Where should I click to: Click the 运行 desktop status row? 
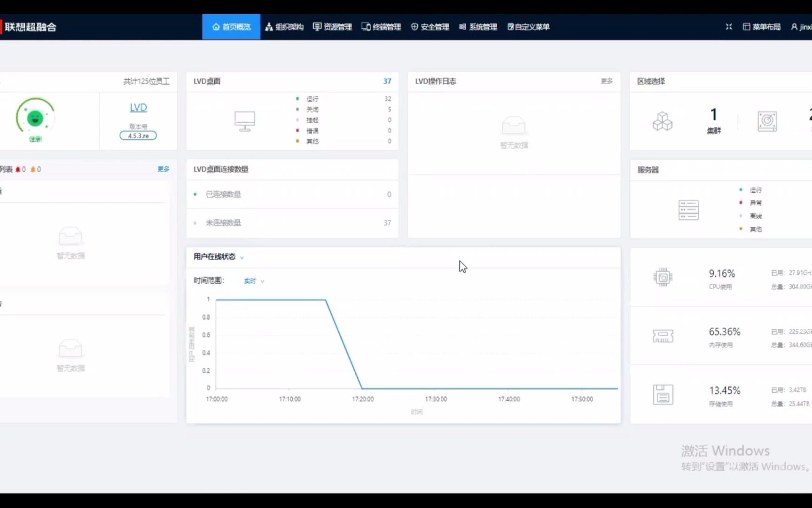point(344,99)
